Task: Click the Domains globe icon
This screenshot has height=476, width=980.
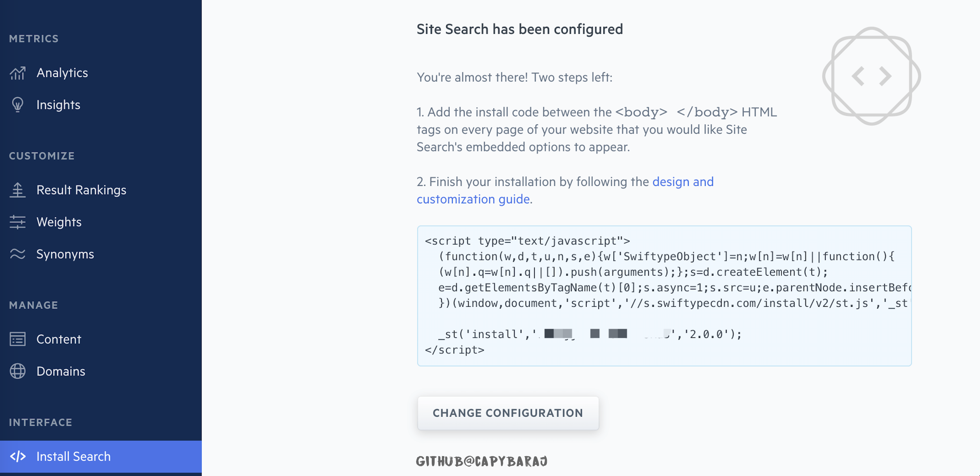Action: click(x=17, y=371)
